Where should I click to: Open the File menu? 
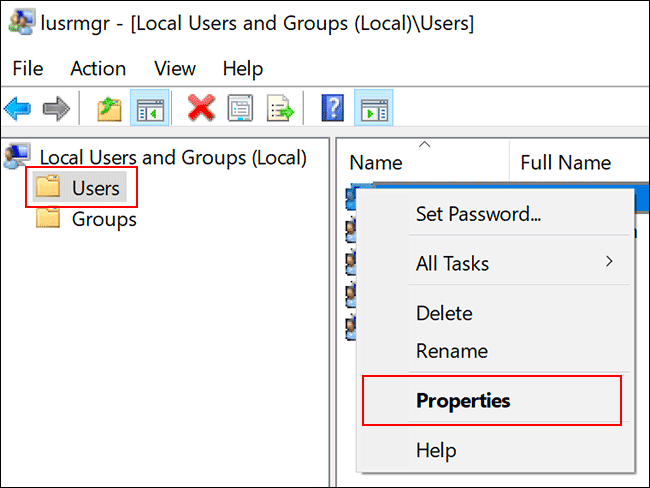coord(28,68)
